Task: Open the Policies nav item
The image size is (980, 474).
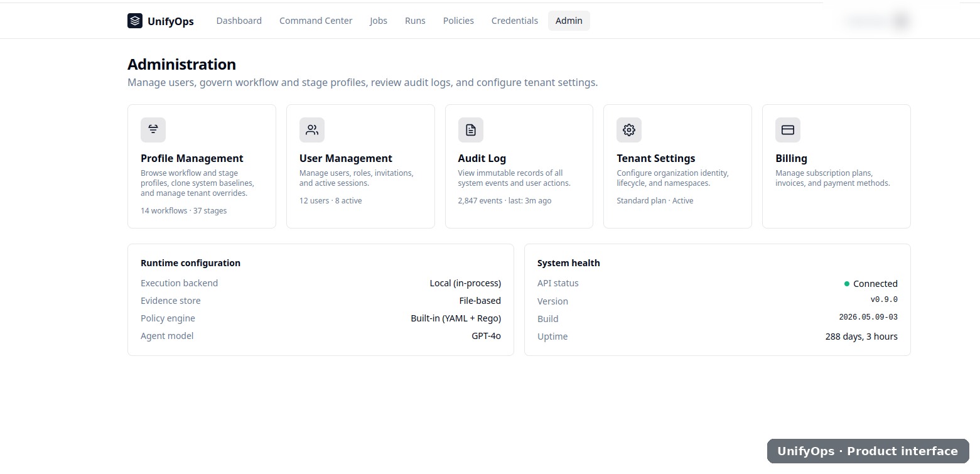Action: (x=458, y=21)
